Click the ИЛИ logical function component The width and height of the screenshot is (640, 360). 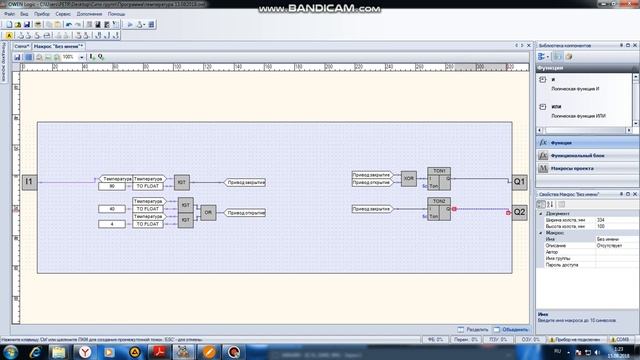579,111
